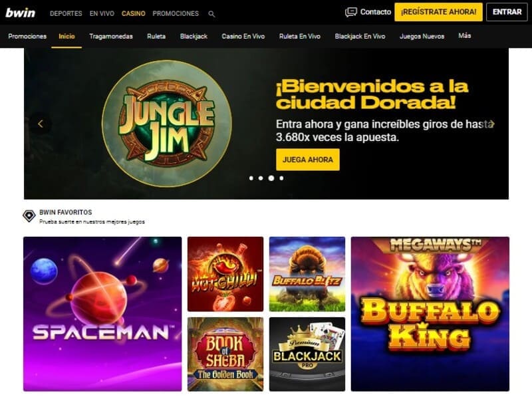Select the second carousel dot

(x=261, y=178)
